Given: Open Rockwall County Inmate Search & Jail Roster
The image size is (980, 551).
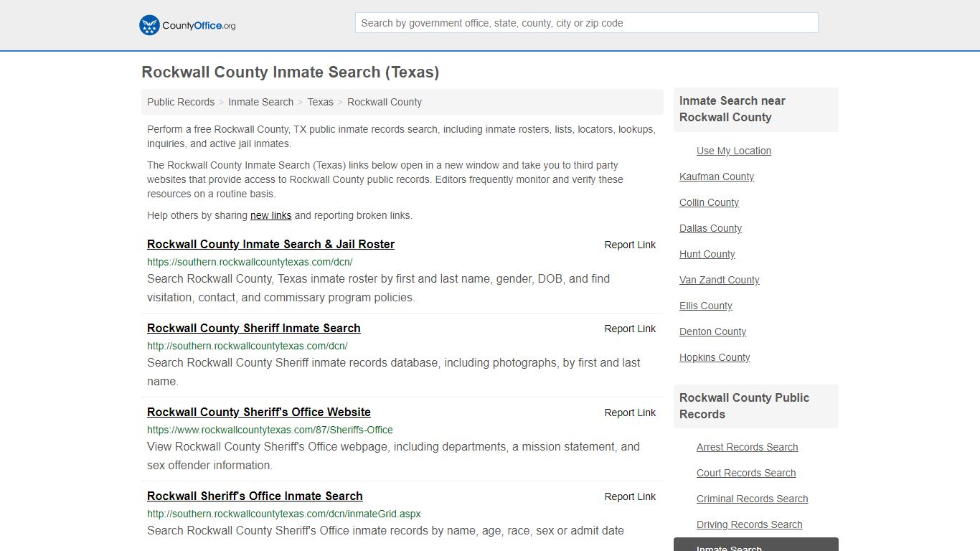Looking at the screenshot, I should [270, 244].
